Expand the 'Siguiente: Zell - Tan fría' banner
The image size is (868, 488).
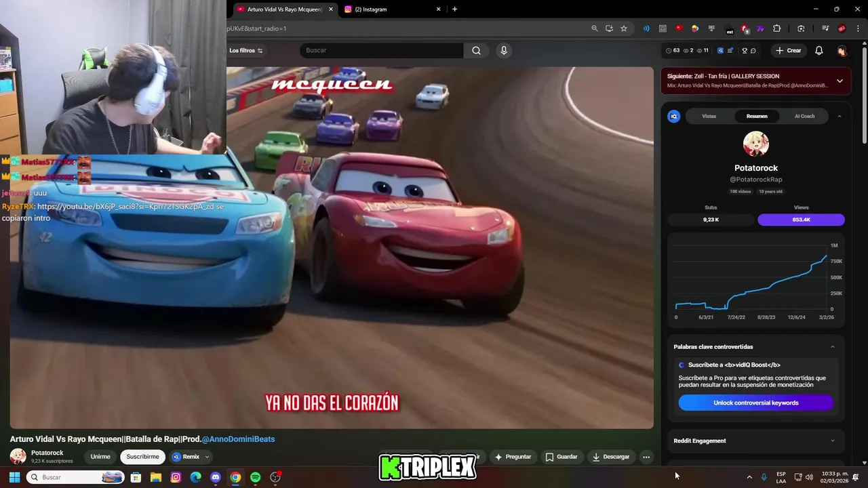point(840,81)
